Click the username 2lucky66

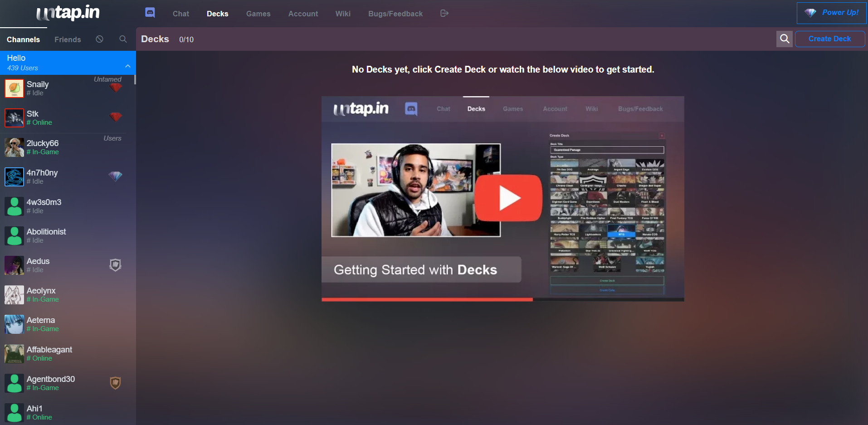click(x=43, y=143)
